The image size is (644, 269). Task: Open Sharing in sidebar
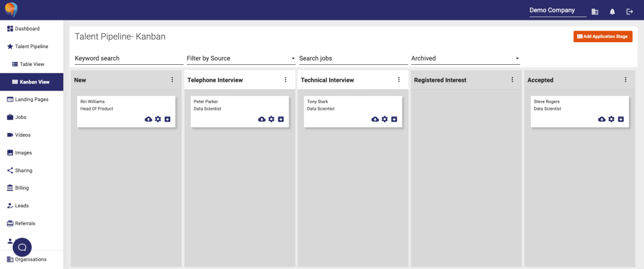pyautogui.click(x=32, y=170)
